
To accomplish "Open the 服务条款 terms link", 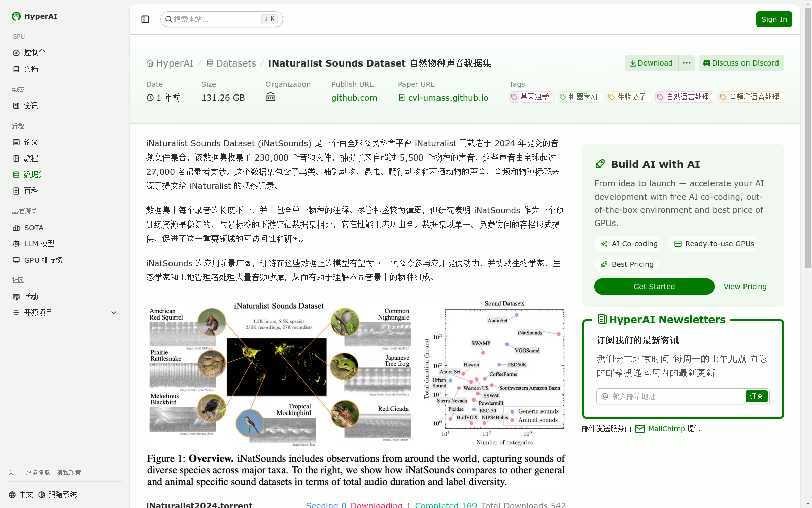I will [x=38, y=473].
